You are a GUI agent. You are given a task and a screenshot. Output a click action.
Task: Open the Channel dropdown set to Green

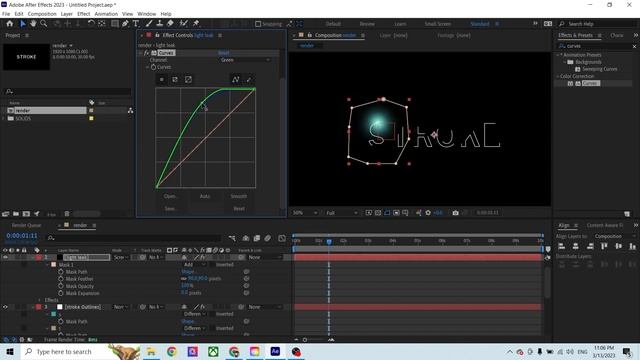pyautogui.click(x=245, y=60)
